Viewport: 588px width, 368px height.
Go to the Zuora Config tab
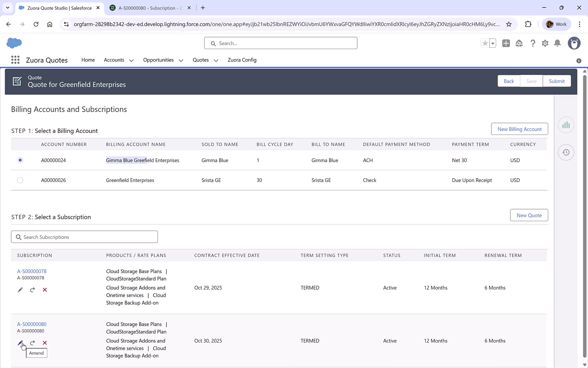[242, 60]
